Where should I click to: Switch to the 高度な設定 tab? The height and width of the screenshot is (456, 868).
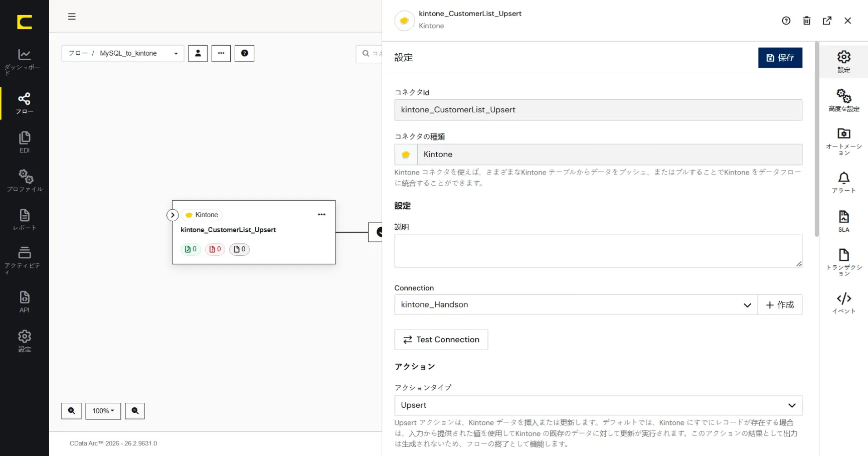pos(844,100)
